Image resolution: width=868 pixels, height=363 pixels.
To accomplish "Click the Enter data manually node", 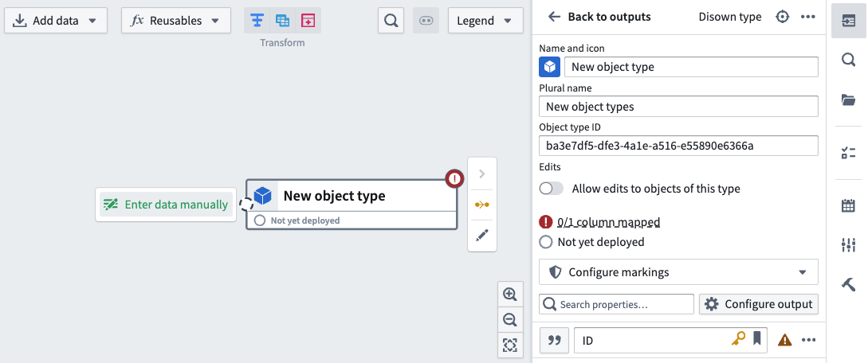I will 166,205.
